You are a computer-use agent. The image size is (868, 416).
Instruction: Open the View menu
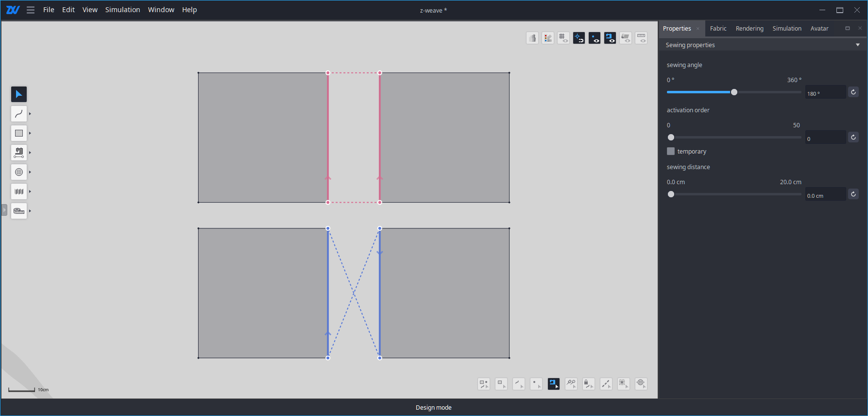click(x=90, y=10)
